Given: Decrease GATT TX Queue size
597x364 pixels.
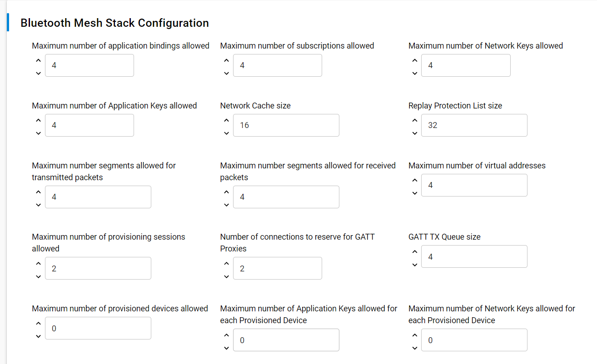Looking at the screenshot, I should pyautogui.click(x=414, y=265).
